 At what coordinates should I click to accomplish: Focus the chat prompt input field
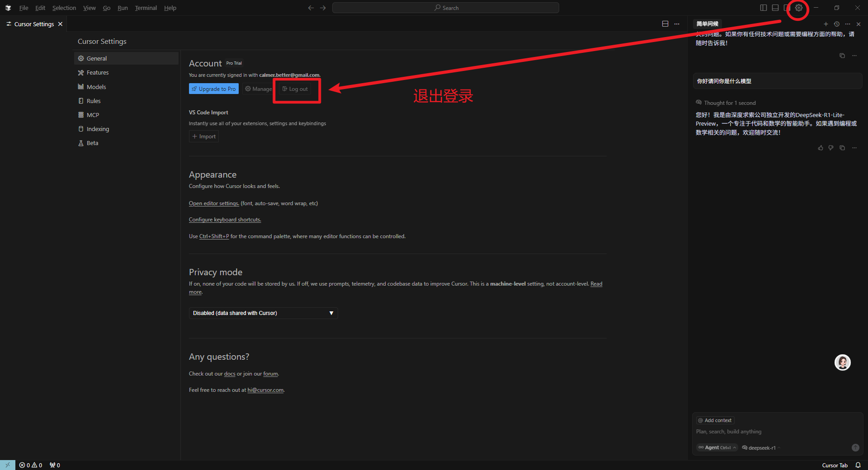pyautogui.click(x=777, y=432)
